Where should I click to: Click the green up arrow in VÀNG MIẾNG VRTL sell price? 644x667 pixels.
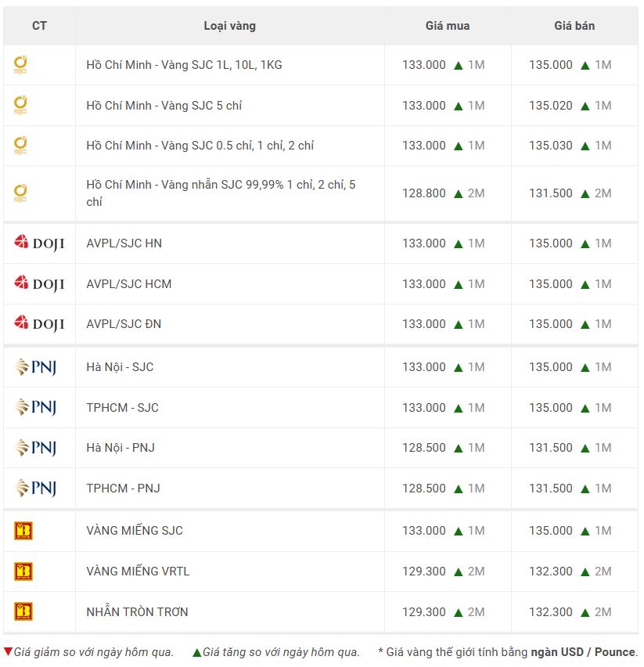(585, 571)
